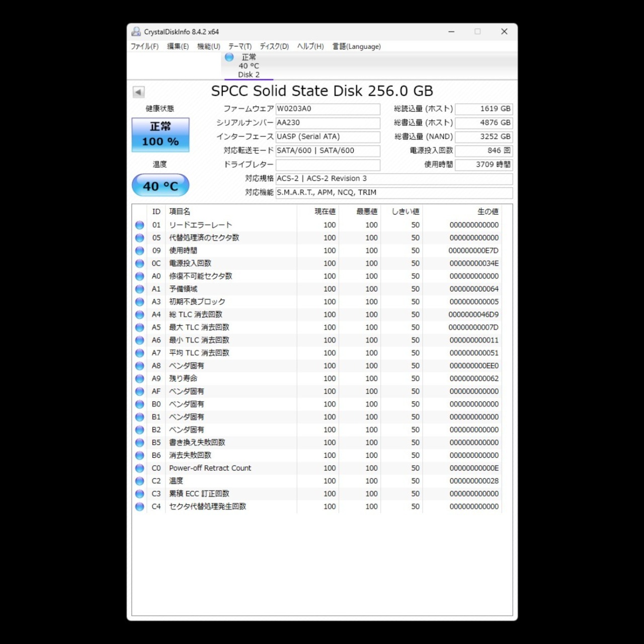Viewport: 644px width, 644px height.
Task: Click the status orb for ID AF
Action: click(x=140, y=391)
